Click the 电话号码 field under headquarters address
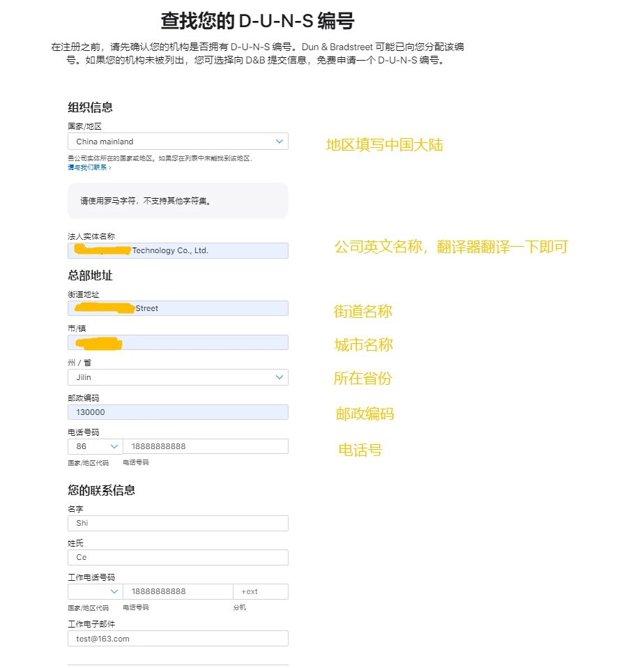 pyautogui.click(x=205, y=446)
